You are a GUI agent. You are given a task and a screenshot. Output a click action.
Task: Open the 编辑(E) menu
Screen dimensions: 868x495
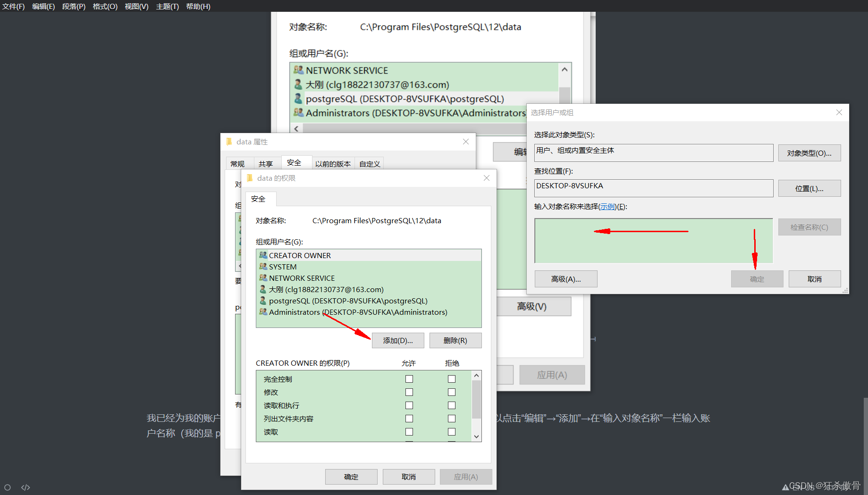[x=43, y=6]
